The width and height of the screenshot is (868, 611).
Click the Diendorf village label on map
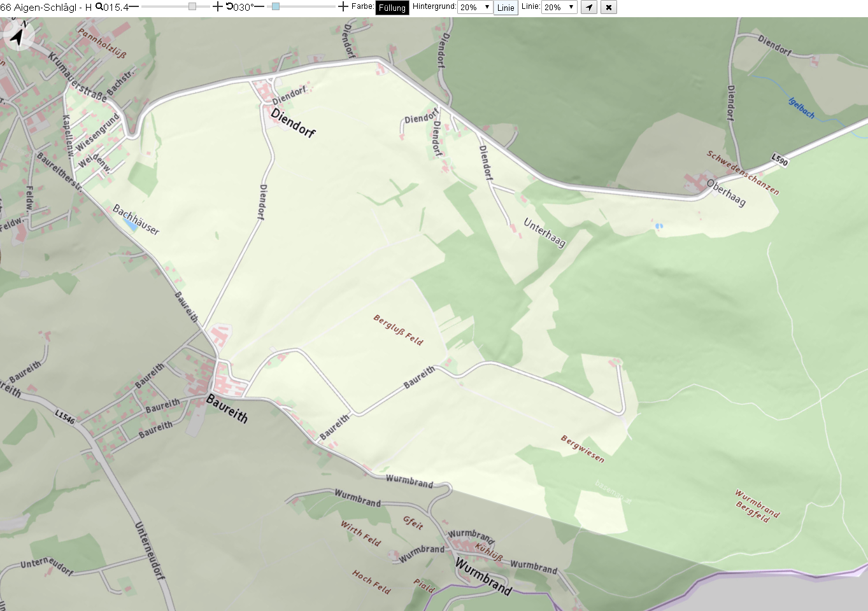293,122
